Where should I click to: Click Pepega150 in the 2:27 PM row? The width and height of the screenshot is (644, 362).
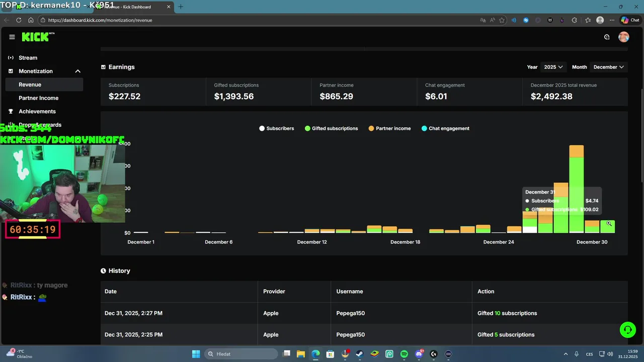tap(350, 313)
